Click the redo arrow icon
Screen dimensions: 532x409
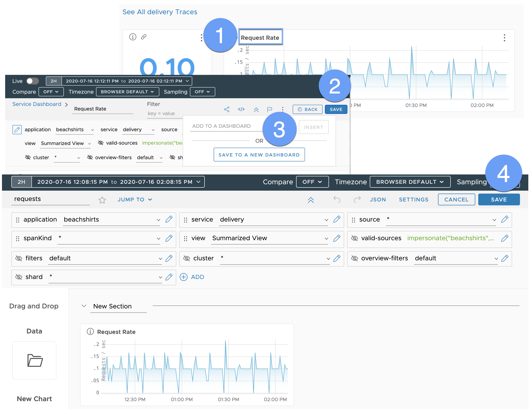(x=357, y=199)
